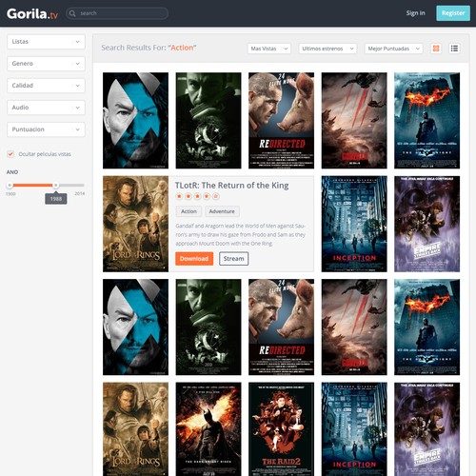Click into the search input field
This screenshot has width=476, height=476.
point(117,13)
